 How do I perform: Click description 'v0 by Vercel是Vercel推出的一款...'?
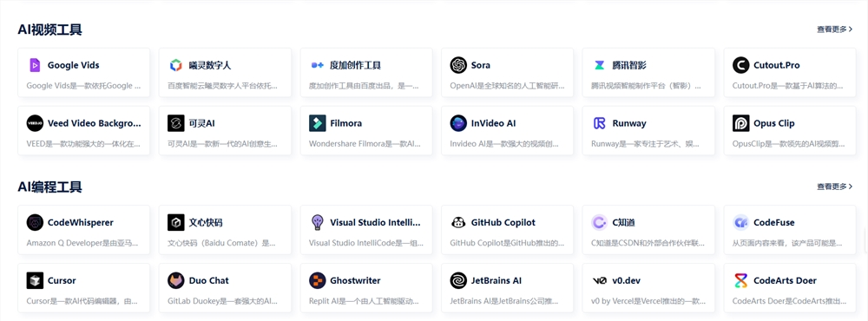tap(648, 302)
